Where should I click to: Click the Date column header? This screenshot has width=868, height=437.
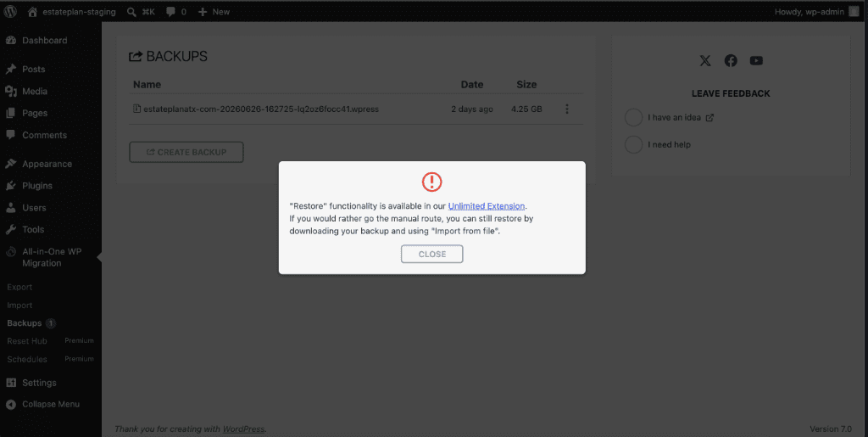(x=471, y=85)
